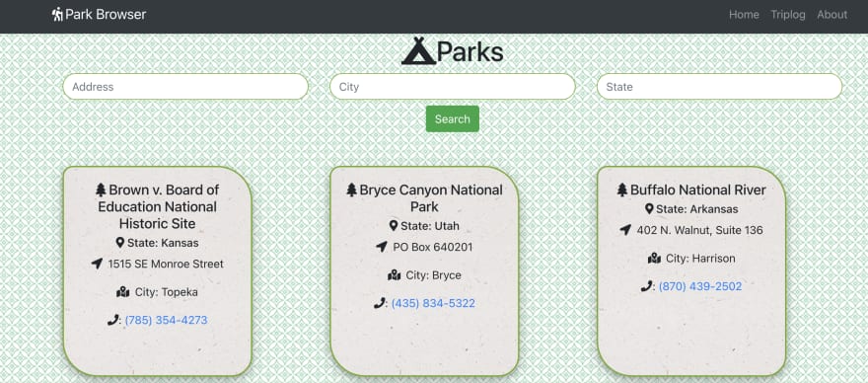
Task: Select the Bryce Canyon National Park title
Action: click(424, 198)
